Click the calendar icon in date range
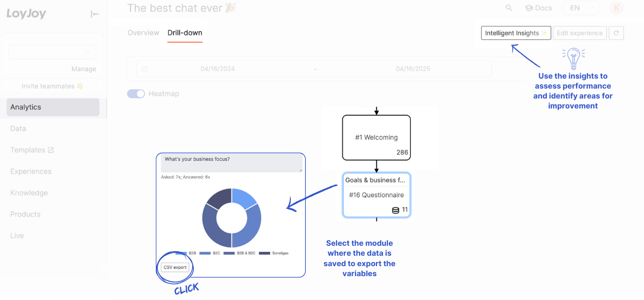Viewport: 644px width, 300px height. (x=145, y=69)
